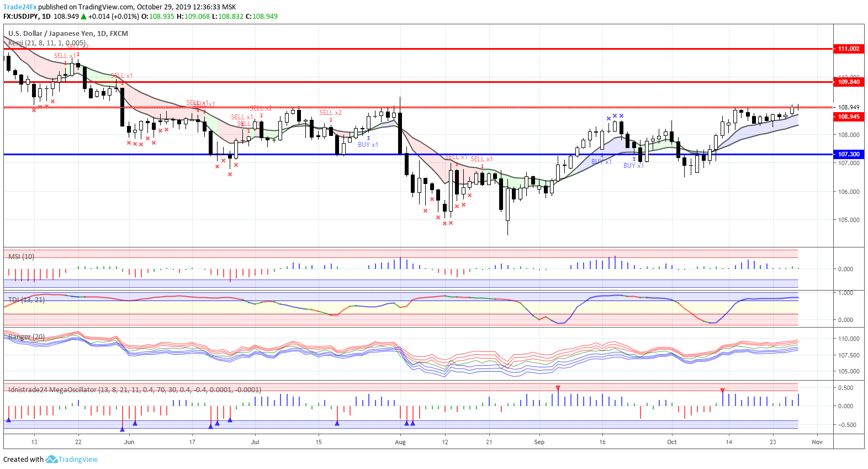Viewport: 868px width, 469px height.
Task: Click the red down-arrow marker in MegaOscillator near Sep
Action: [558, 388]
